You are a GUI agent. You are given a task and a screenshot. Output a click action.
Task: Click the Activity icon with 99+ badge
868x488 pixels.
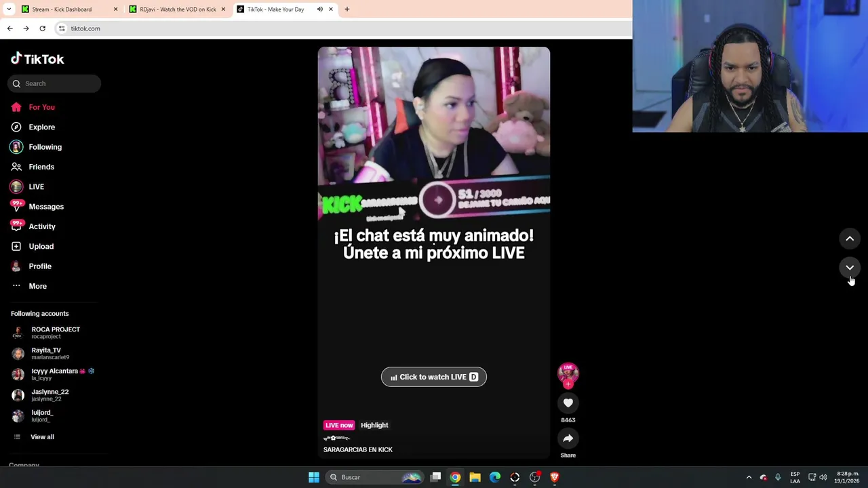coord(16,226)
